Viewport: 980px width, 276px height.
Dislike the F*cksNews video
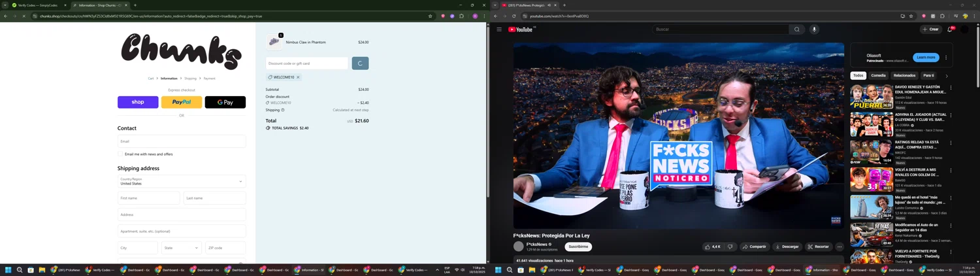[730, 247]
